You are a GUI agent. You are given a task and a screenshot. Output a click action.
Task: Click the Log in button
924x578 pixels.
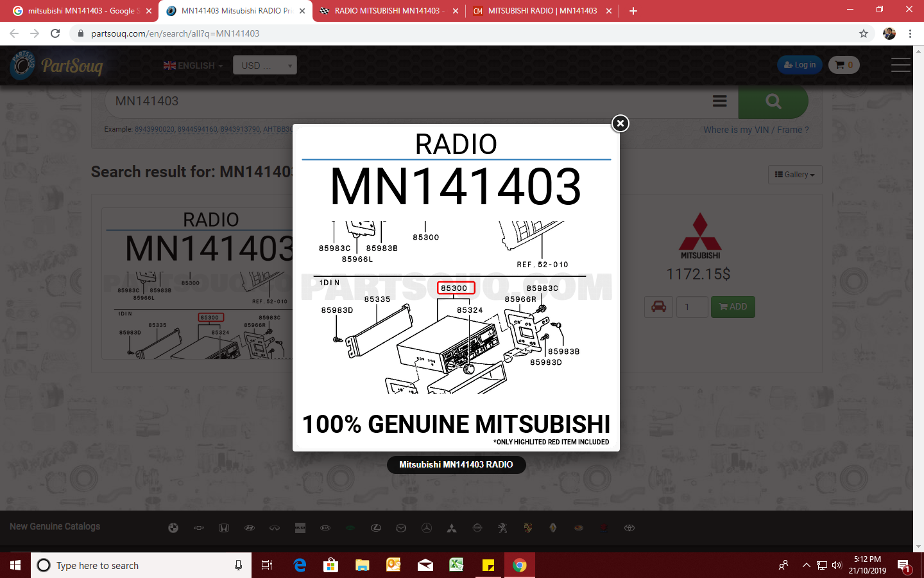(800, 65)
